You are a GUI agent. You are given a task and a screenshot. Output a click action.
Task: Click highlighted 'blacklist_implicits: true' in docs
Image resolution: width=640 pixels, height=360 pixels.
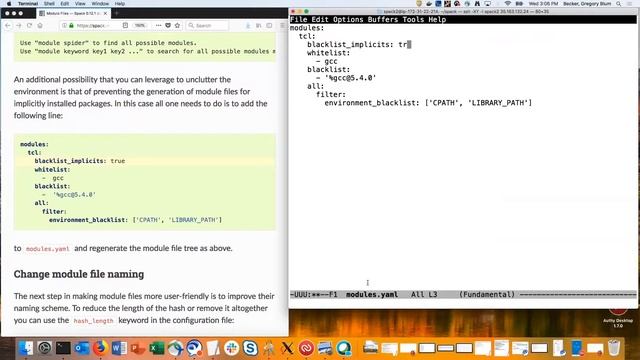tap(80, 161)
